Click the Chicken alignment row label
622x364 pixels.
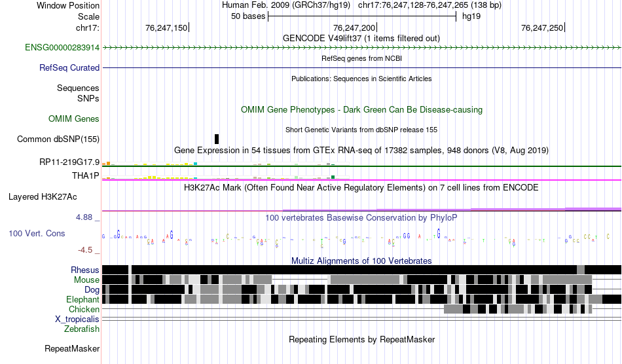click(x=84, y=309)
